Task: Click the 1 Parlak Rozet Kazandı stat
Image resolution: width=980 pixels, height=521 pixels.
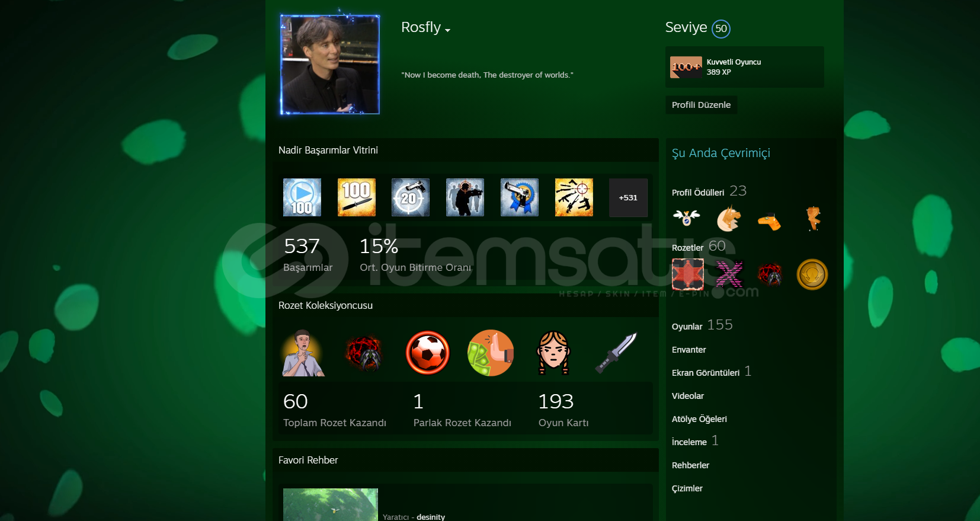Action: point(462,410)
